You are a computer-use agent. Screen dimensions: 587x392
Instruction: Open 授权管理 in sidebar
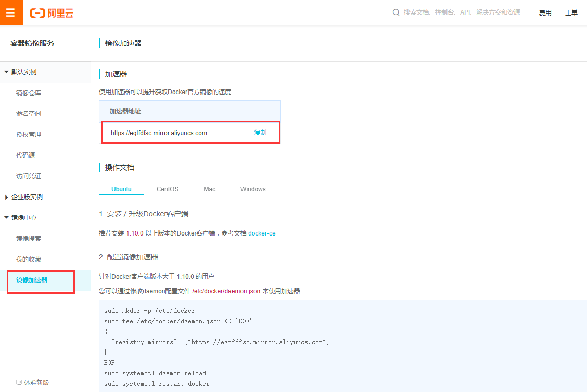click(x=29, y=134)
